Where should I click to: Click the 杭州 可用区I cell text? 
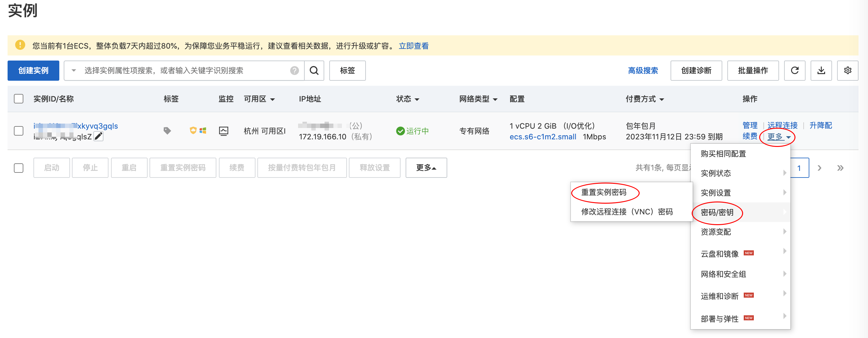click(265, 131)
